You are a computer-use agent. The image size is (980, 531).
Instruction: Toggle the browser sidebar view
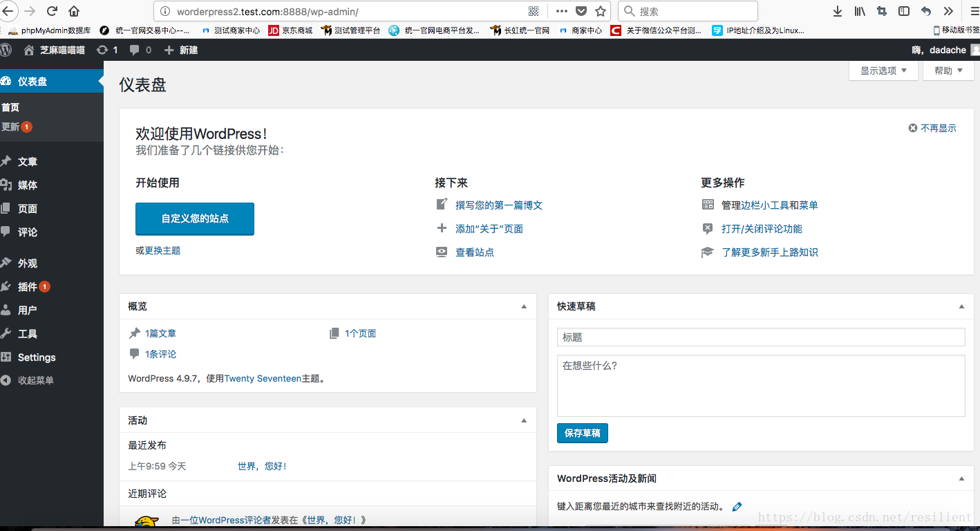[903, 11]
